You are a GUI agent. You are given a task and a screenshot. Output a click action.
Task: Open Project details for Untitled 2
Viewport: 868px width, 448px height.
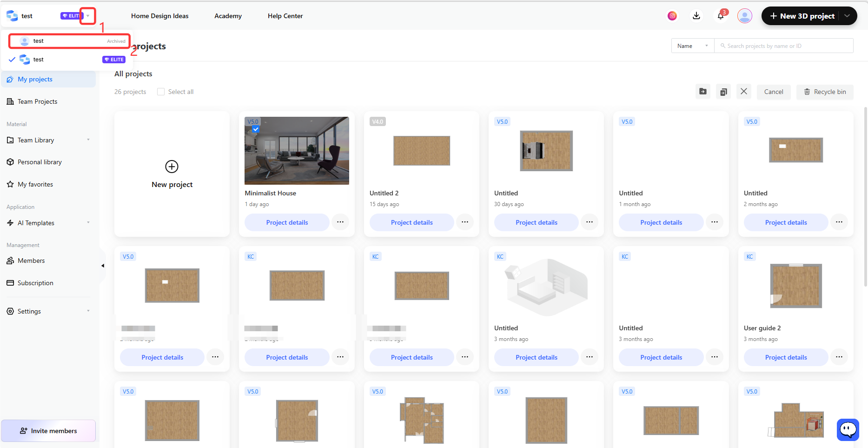[x=411, y=222]
